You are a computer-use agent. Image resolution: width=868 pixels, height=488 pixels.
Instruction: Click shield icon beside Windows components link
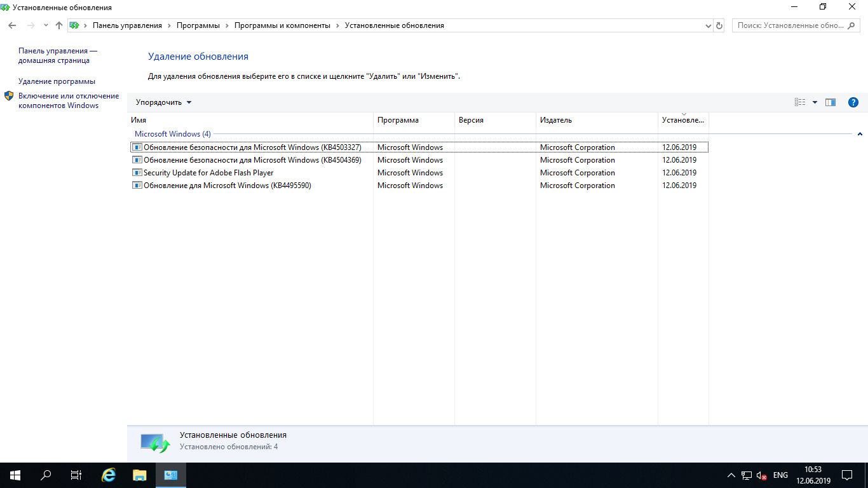[x=9, y=96]
